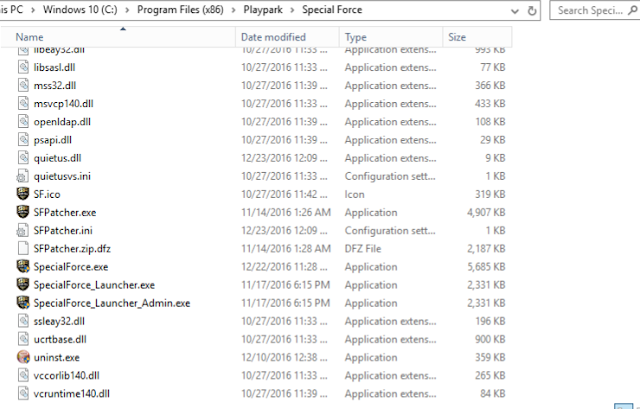Select the ucrtbase.dll file icon
Image resolution: width=640 pixels, height=409 pixels.
pos(23,339)
